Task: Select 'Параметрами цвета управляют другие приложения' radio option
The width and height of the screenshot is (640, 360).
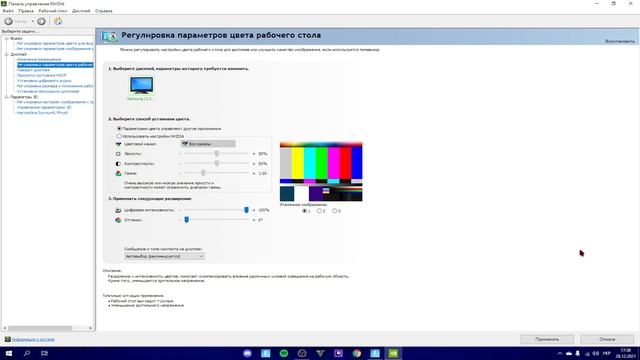Action: [119, 129]
